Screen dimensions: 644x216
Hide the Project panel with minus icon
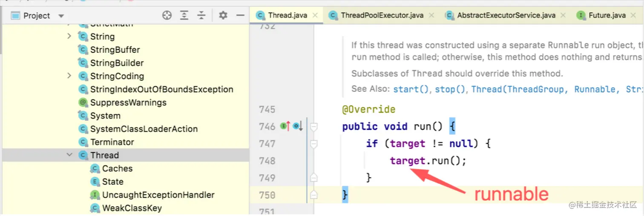[240, 16]
